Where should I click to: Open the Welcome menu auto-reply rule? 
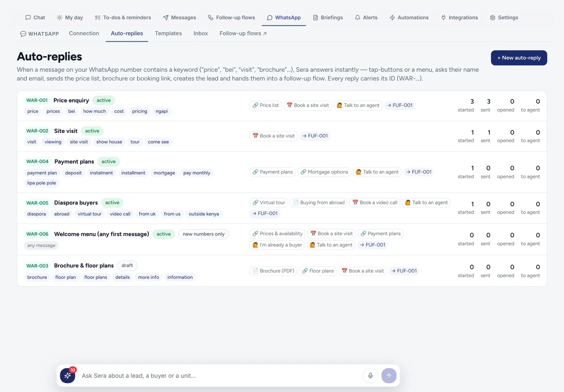(x=282, y=239)
